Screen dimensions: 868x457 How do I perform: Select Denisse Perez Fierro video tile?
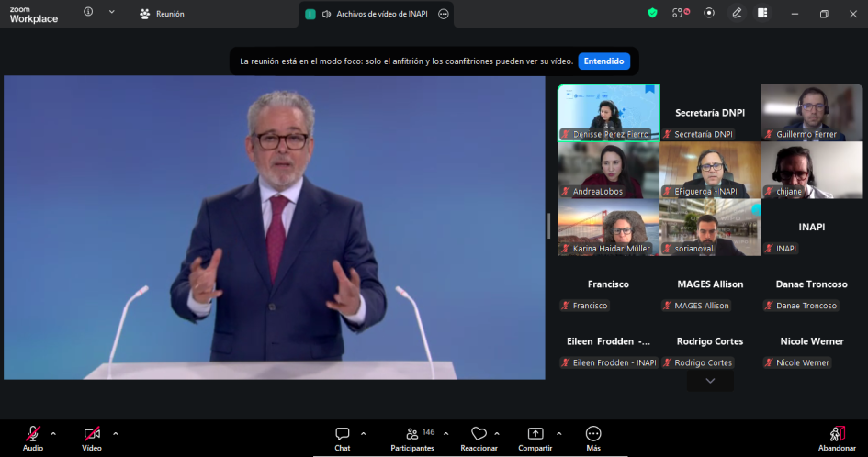[608, 113]
